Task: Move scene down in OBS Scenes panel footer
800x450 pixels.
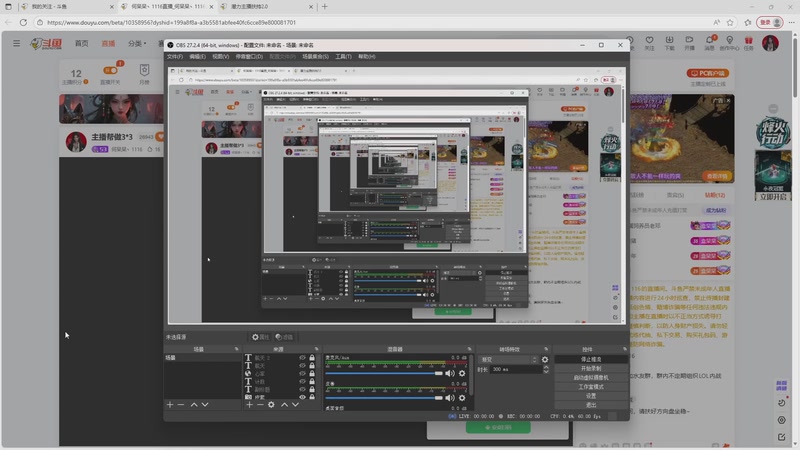Action: (x=205, y=405)
